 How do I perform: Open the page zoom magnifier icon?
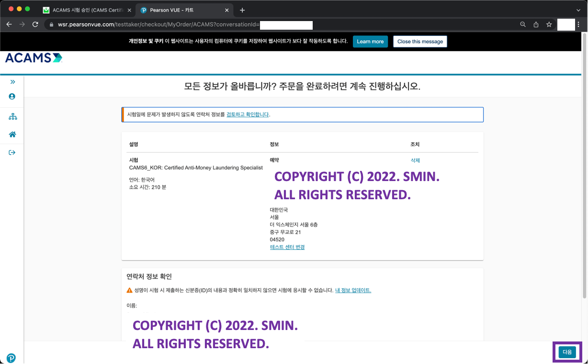[x=523, y=24]
